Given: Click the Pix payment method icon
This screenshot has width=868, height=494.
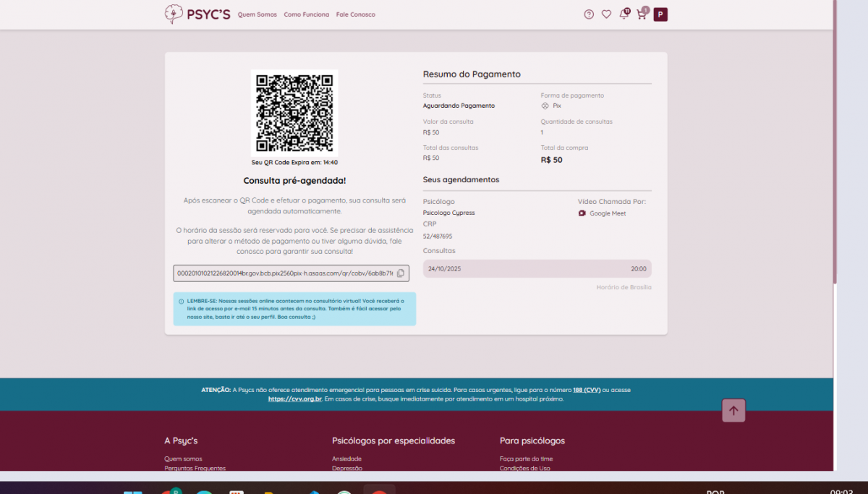Looking at the screenshot, I should 545,106.
